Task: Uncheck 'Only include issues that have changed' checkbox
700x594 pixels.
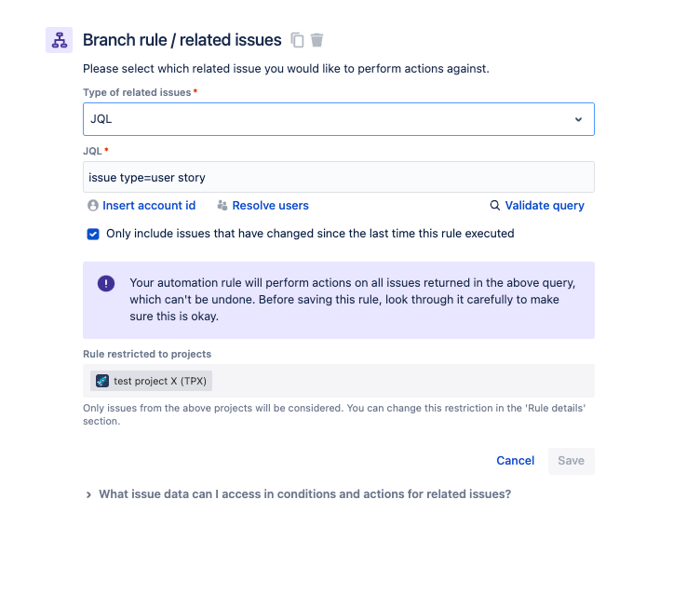Action: (x=93, y=234)
